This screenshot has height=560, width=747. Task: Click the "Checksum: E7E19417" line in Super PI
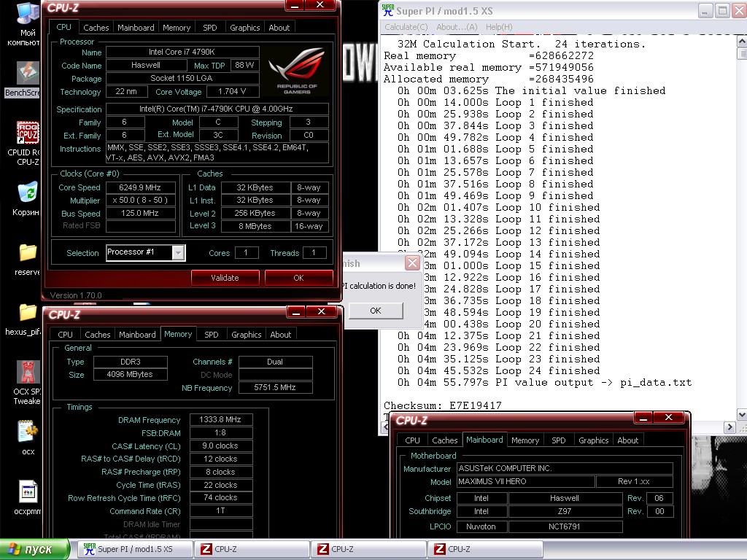(443, 405)
